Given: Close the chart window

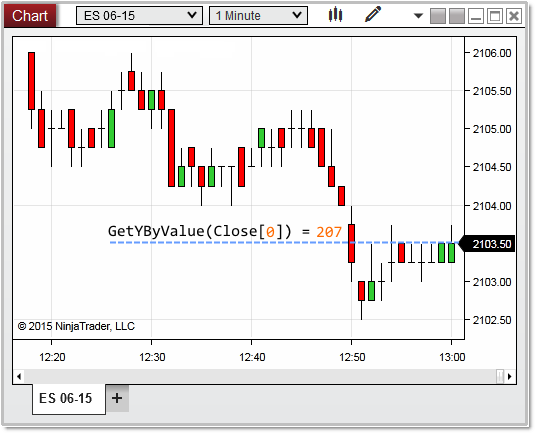Looking at the screenshot, I should point(514,16).
